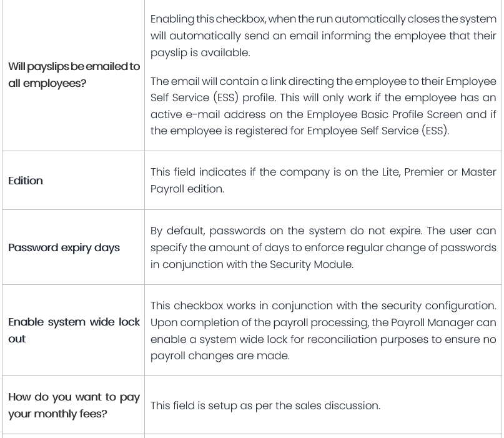
Task: Click the text "payslip is available"
Action: pyautogui.click(x=200, y=52)
